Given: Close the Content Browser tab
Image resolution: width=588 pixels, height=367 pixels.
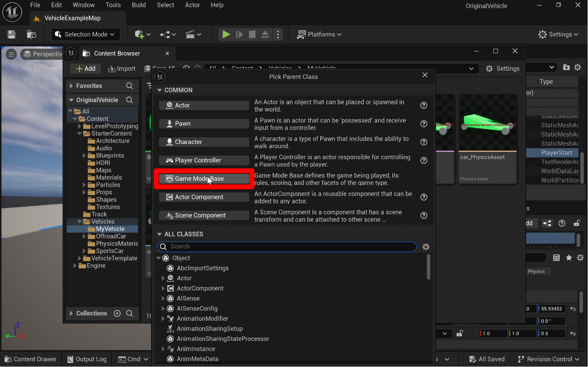Looking at the screenshot, I should (167, 53).
